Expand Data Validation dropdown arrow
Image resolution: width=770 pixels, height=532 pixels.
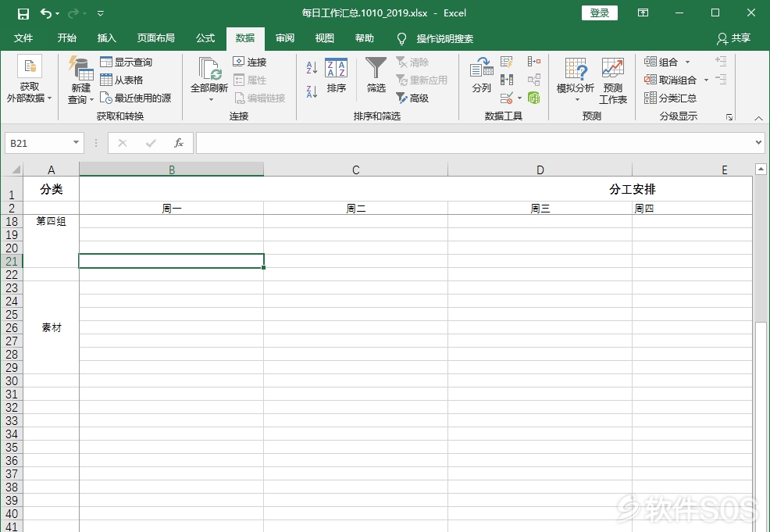coord(519,98)
